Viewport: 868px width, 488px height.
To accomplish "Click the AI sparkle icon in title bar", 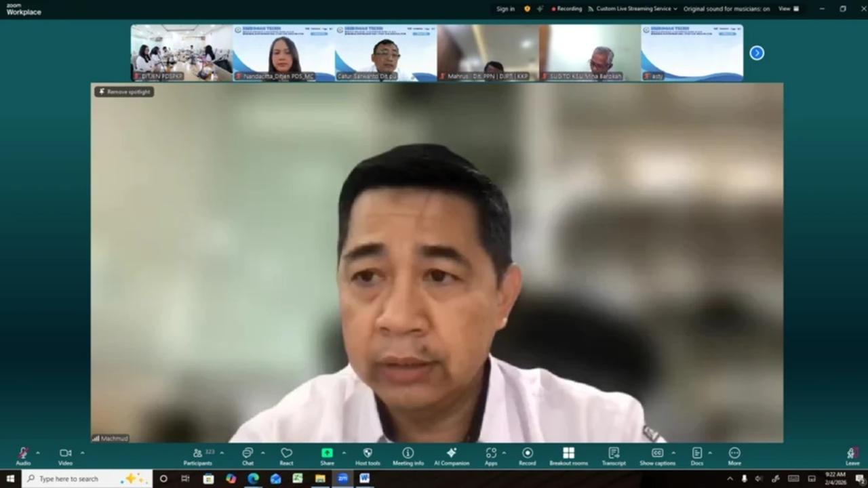I will tap(540, 9).
